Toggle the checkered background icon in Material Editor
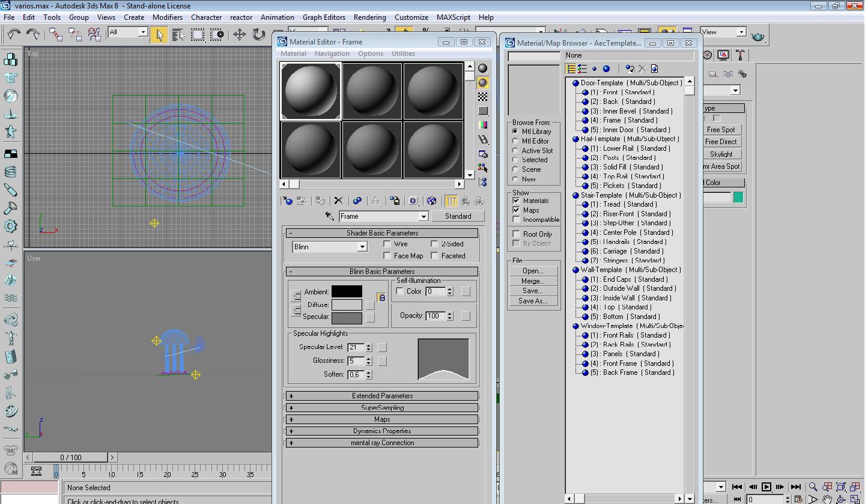The height and width of the screenshot is (504, 865). (x=482, y=97)
